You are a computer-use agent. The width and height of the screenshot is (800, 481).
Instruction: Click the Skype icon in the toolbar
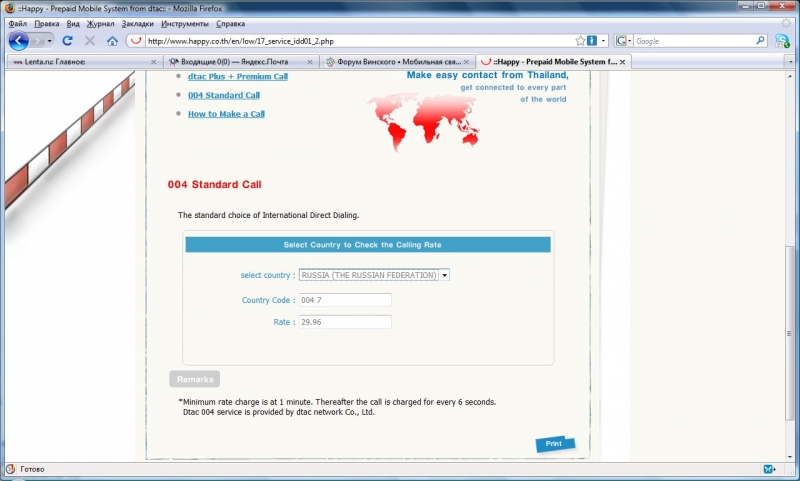[x=781, y=41]
